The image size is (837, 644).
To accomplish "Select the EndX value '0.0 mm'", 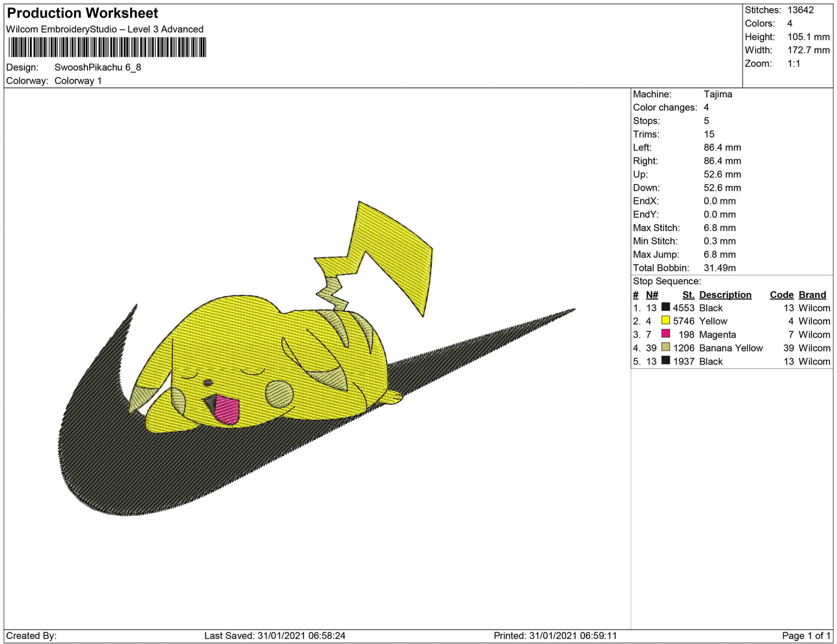I will point(720,201).
